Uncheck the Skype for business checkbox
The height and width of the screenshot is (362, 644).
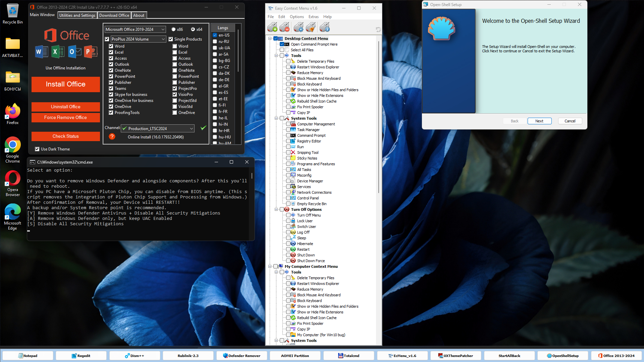point(111,95)
